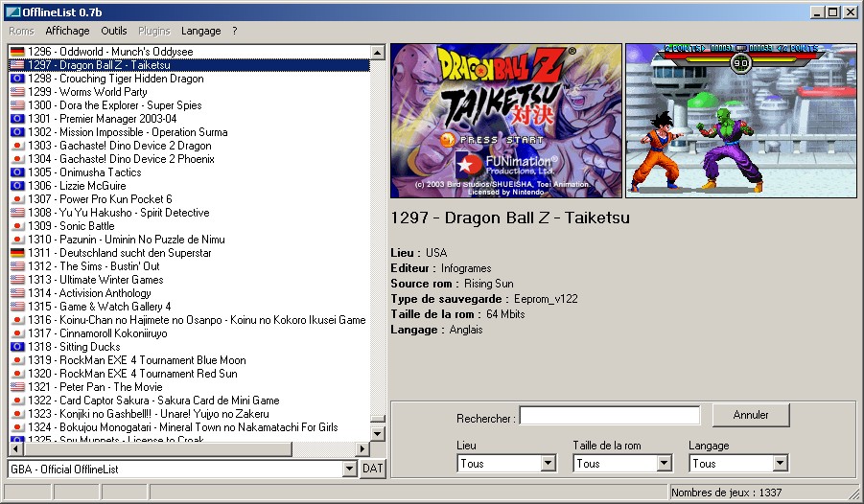Select 1309 - Sonic Battle
This screenshot has height=504, width=864.
71,226
